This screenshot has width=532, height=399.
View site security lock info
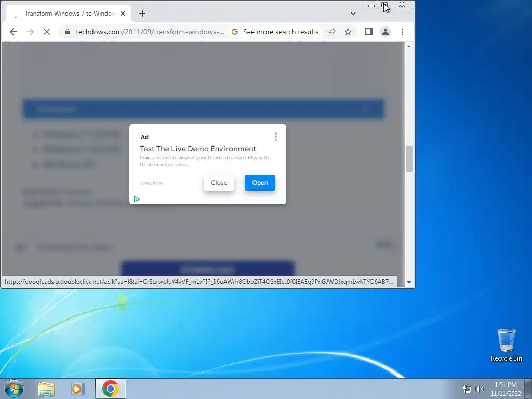(68, 32)
